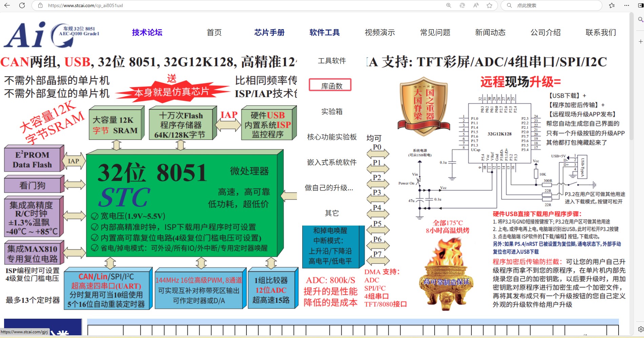
Task: Open the 芯片手册 nav menu
Action: (269, 33)
